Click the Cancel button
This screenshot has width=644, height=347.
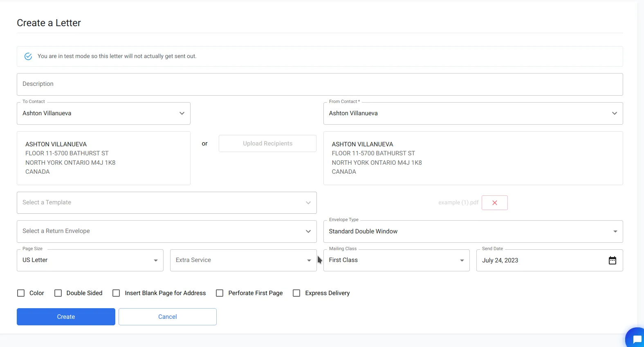click(x=168, y=317)
